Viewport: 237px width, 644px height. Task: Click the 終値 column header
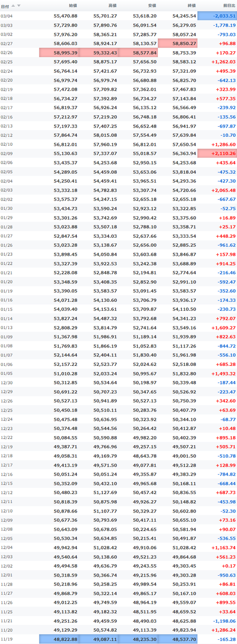coord(191,5)
